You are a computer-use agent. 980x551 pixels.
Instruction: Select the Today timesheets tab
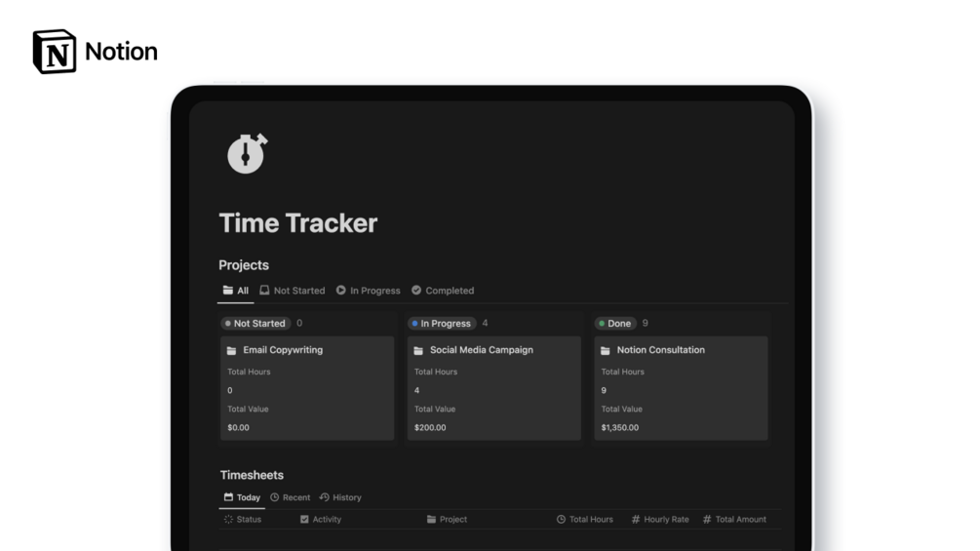coord(242,497)
